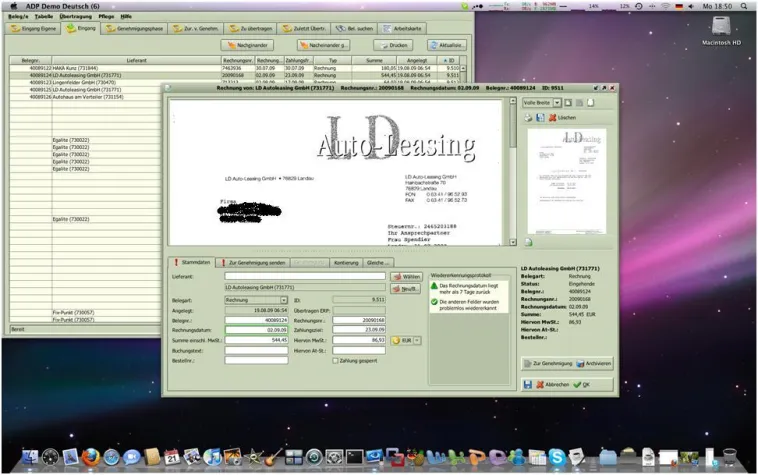
Task: Open the Trash in the dock
Action: (x=729, y=457)
